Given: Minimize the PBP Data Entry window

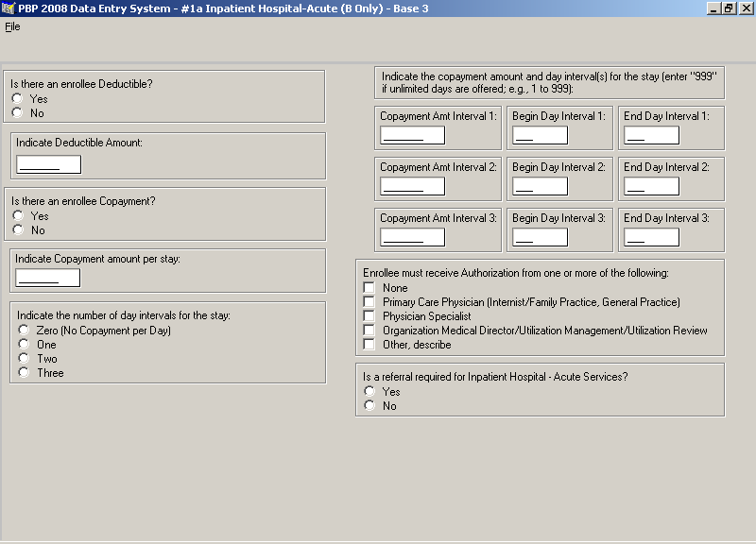Looking at the screenshot, I should pyautogui.click(x=713, y=8).
